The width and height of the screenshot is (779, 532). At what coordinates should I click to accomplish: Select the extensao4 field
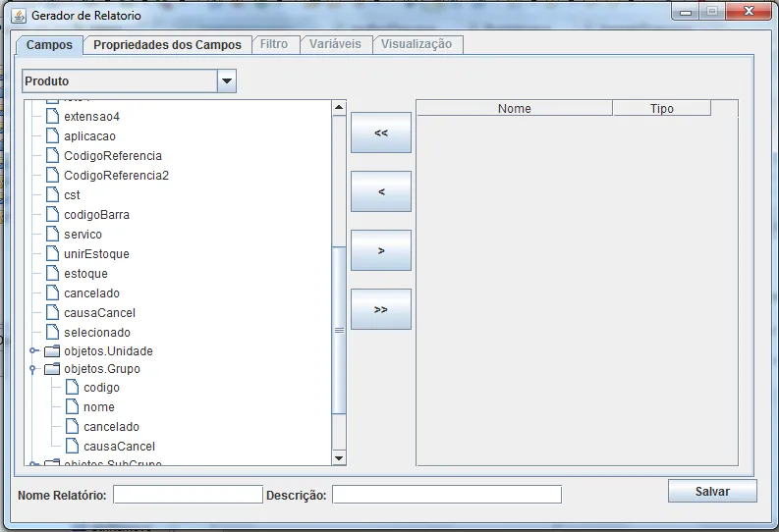92,117
